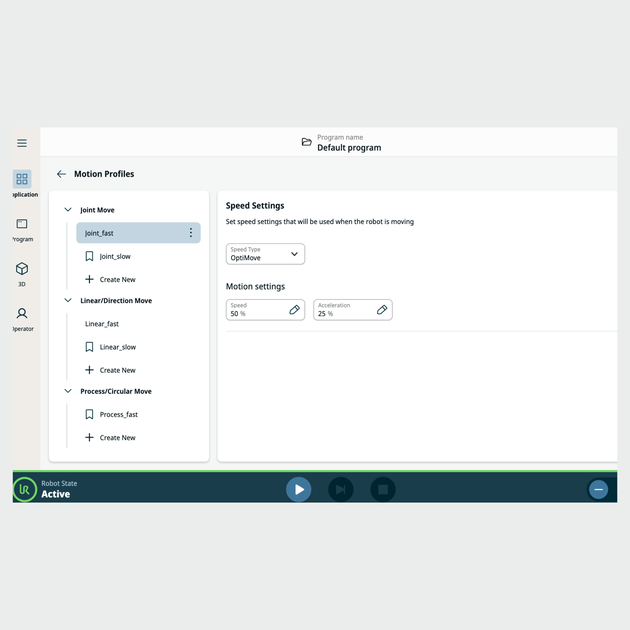The image size is (630, 630).
Task: Click plus icon under Process/Circular Move
Action: tap(90, 438)
